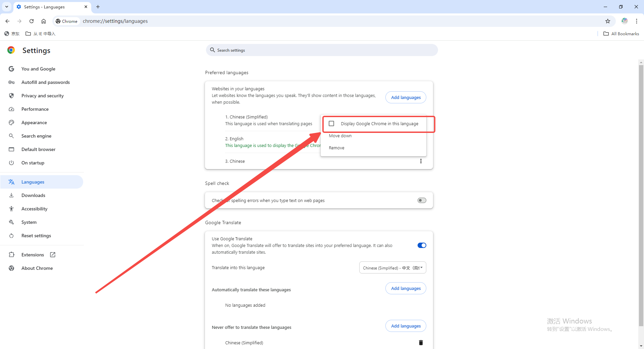
Task: Click the Chrome site info chip
Action: point(66,21)
